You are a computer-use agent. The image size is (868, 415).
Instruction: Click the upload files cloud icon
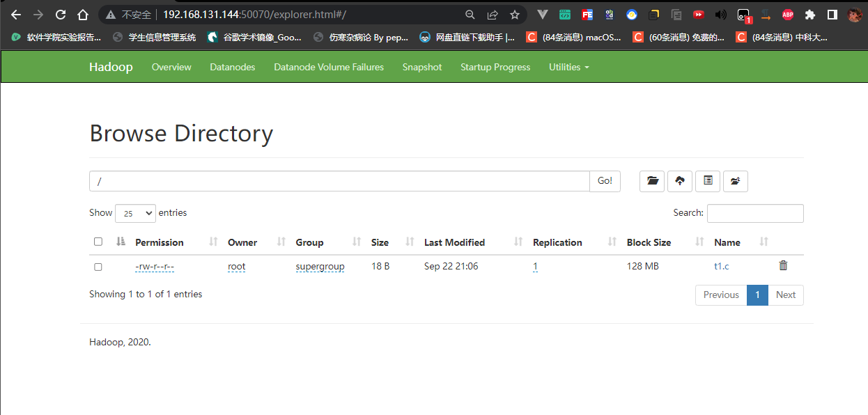(x=680, y=181)
